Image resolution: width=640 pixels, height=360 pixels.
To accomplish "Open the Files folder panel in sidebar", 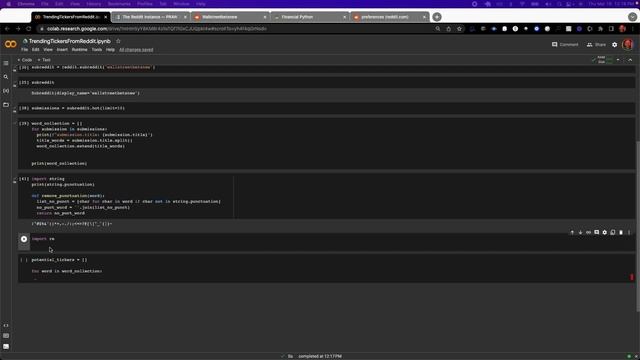I will (6, 104).
